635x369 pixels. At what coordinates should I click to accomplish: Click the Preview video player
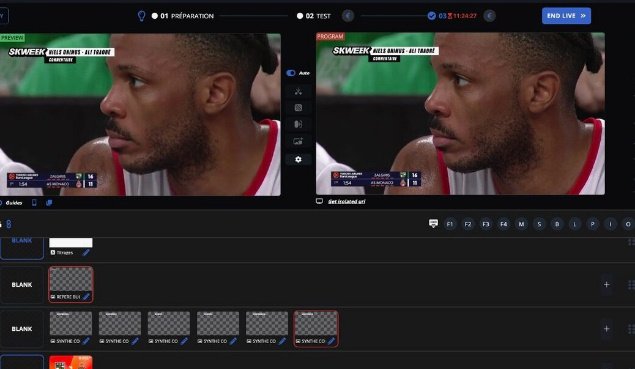(140, 115)
